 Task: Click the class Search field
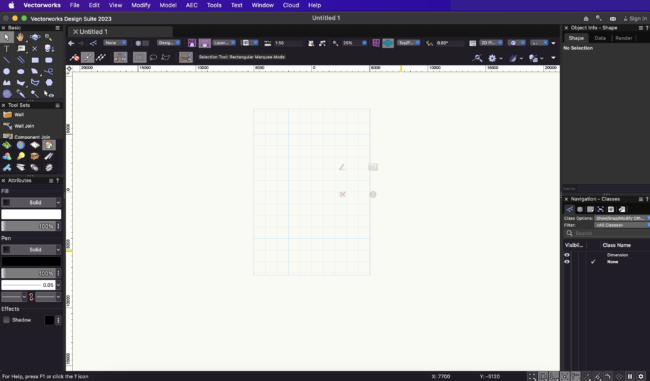pyautogui.click(x=607, y=233)
